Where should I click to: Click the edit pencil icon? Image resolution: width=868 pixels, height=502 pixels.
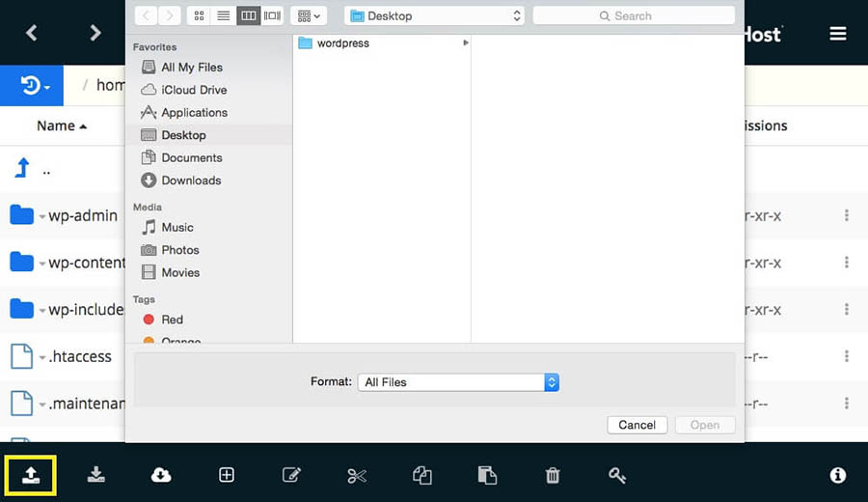click(x=291, y=475)
